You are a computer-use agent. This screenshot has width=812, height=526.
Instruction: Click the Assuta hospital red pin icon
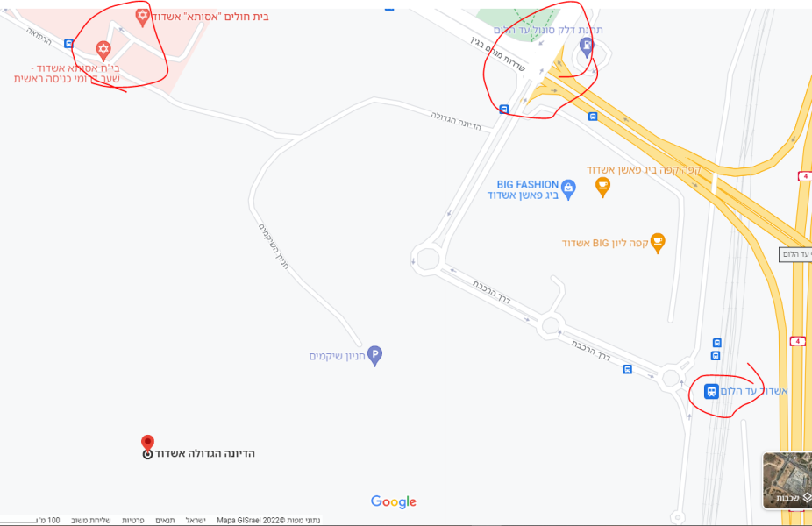tap(142, 17)
